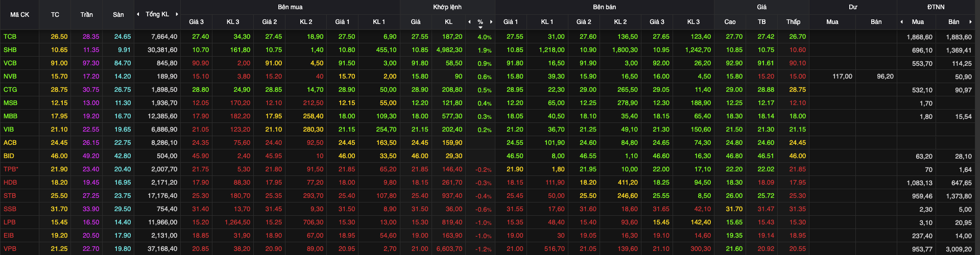This screenshot has width=980, height=255.
Task: Click LPB buy volume 1,264,50
Action: pos(237,222)
